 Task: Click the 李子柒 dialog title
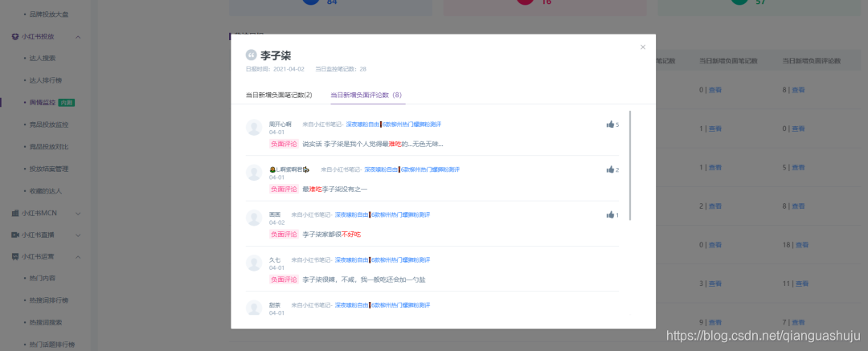(276, 55)
